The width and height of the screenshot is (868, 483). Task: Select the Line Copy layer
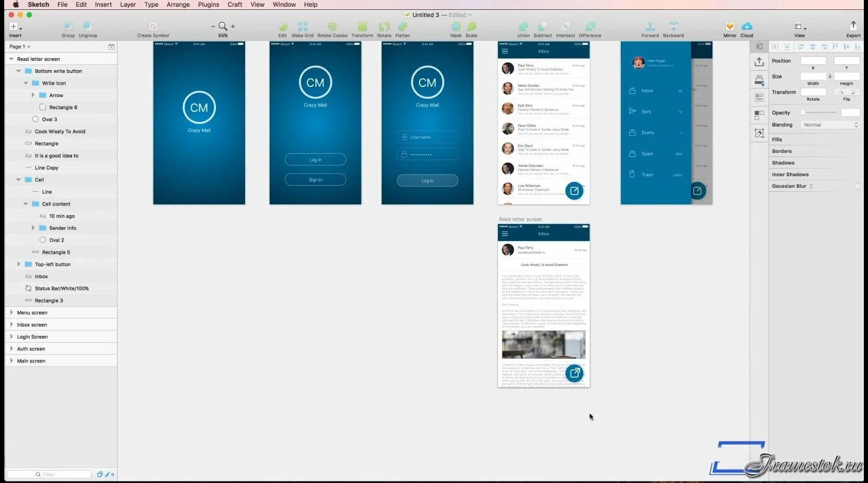point(46,168)
